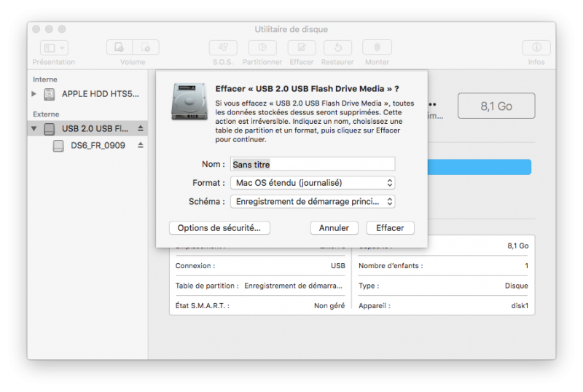583x392 pixels.
Task: Click the USB flash drive sidebar icon
Action: click(x=50, y=129)
